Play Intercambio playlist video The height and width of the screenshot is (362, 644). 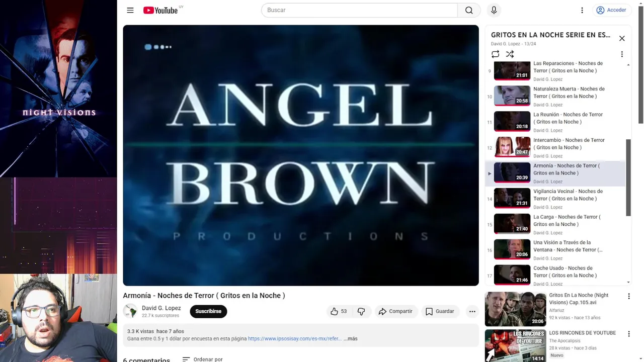555,147
